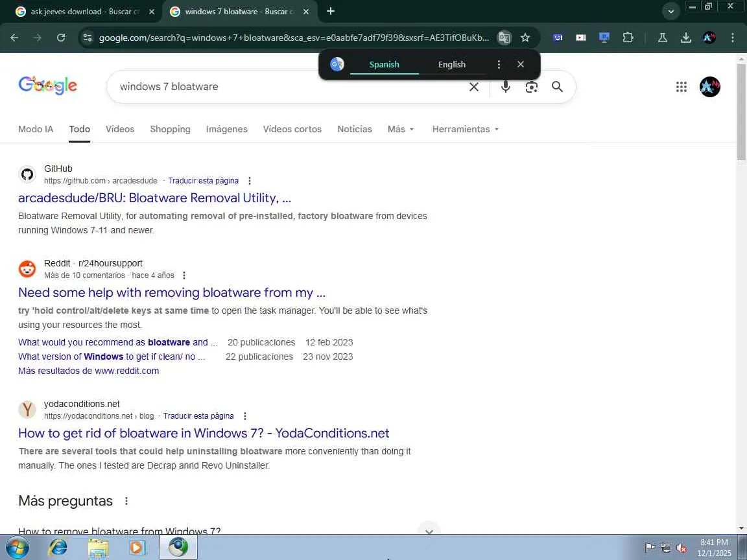Open Google apps grid
The height and width of the screenshot is (560, 747).
(682, 87)
